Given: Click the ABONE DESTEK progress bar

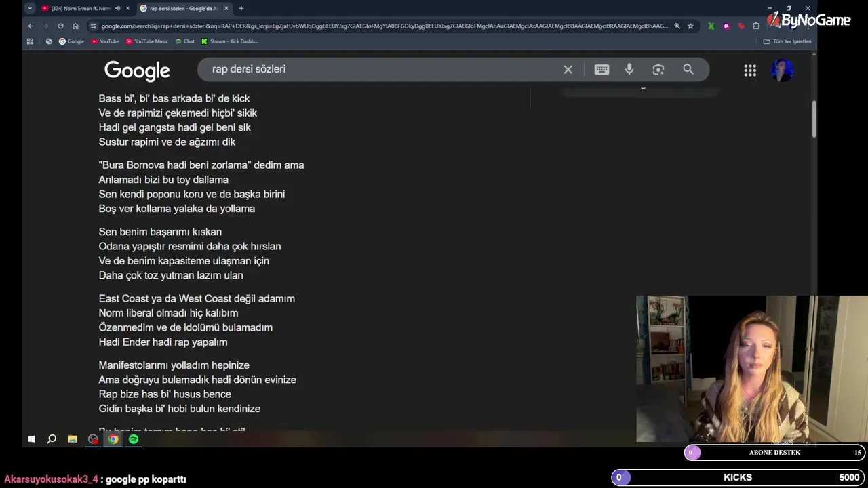Looking at the screenshot, I should (774, 453).
